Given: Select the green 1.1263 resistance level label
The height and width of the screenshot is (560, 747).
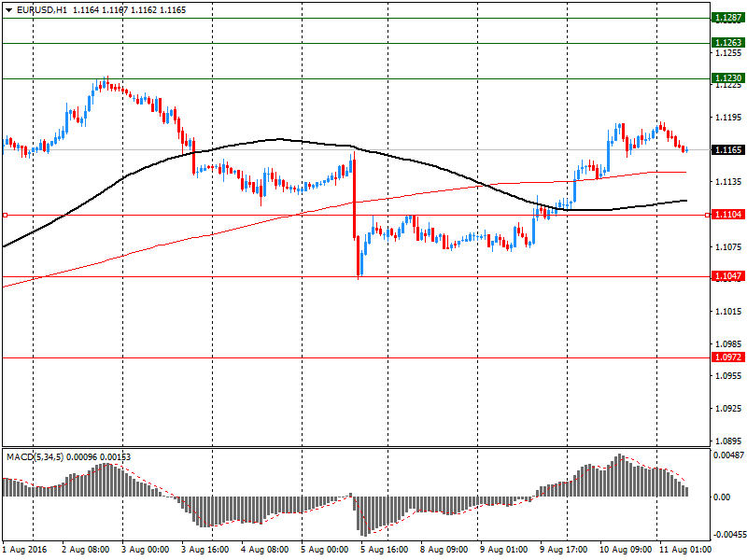Looking at the screenshot, I should click(728, 43).
